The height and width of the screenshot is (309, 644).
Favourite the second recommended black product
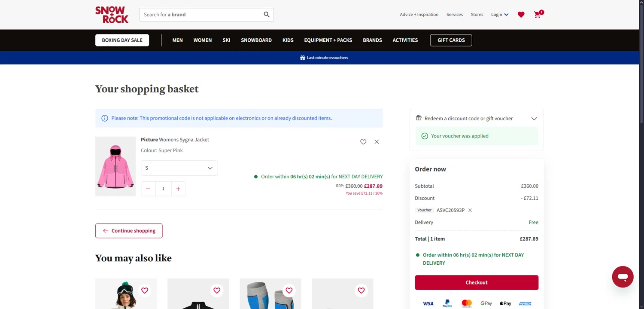pos(217,291)
